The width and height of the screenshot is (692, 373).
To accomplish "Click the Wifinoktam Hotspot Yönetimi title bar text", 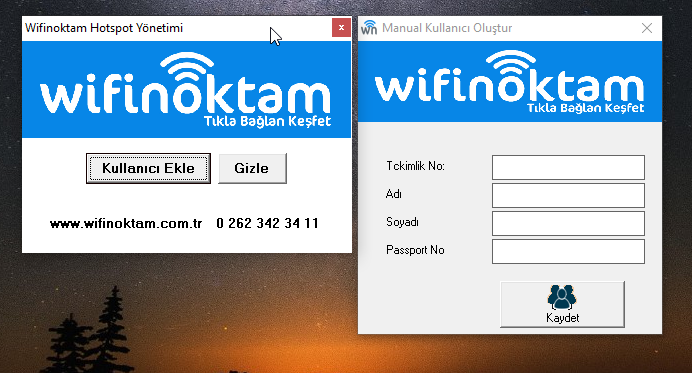I will pos(104,28).
